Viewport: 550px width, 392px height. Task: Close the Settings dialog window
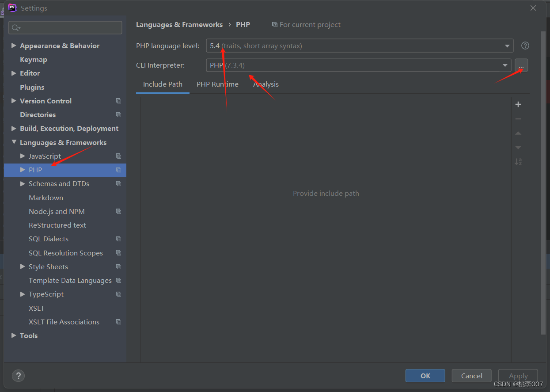coord(533,8)
